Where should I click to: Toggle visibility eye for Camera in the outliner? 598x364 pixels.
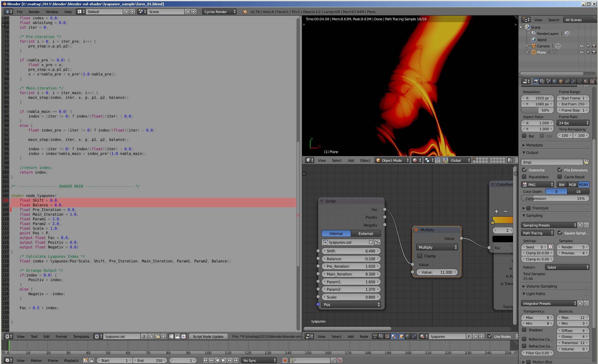coord(581,46)
